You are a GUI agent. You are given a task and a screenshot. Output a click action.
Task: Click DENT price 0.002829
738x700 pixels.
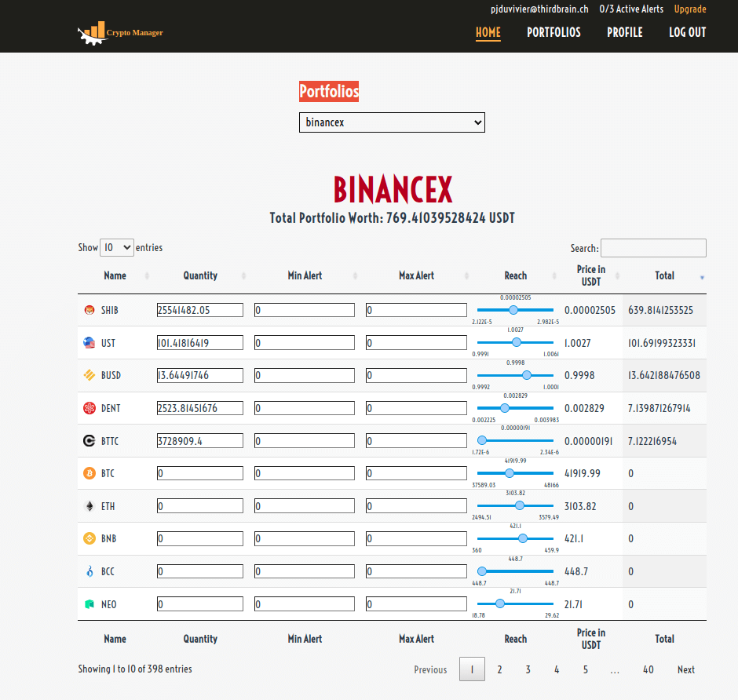pyautogui.click(x=584, y=408)
